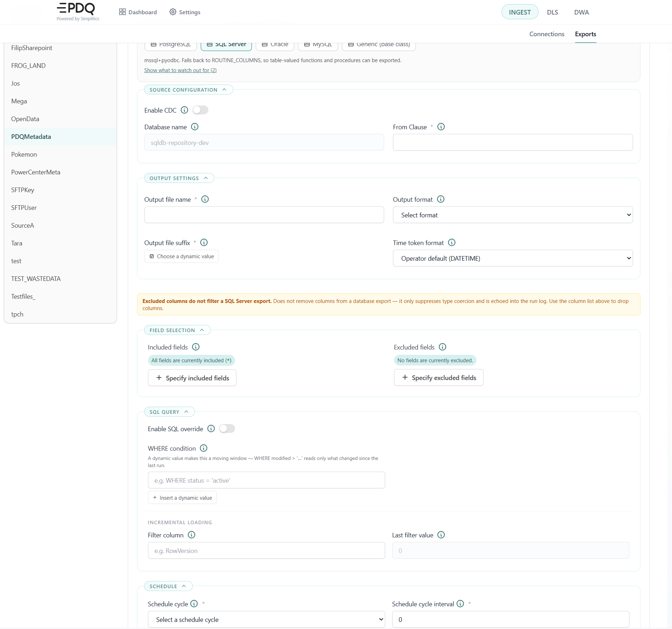672x629 pixels.
Task: Open the DLS module
Action: (x=552, y=12)
